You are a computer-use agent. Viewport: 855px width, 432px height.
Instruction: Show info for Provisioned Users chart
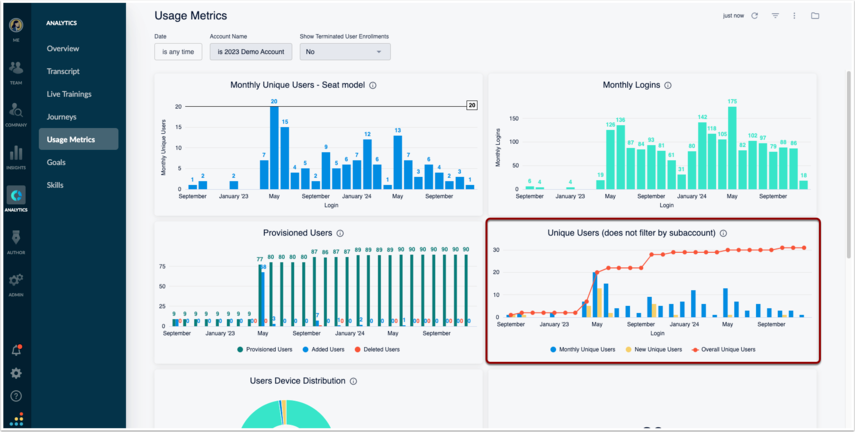pyautogui.click(x=340, y=233)
